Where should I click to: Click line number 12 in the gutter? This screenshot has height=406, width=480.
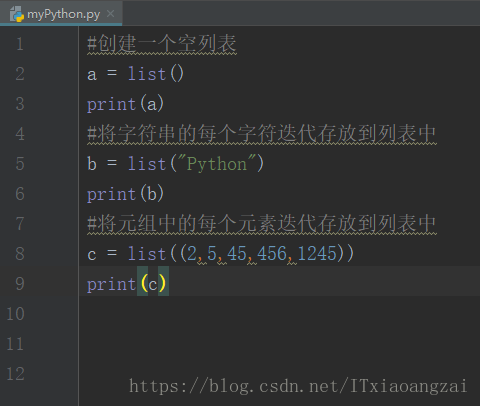tap(15, 374)
